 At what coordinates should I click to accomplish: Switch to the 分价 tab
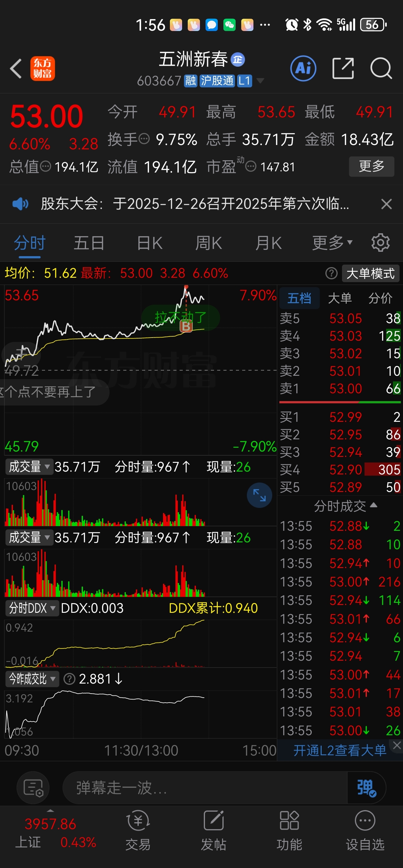click(380, 298)
